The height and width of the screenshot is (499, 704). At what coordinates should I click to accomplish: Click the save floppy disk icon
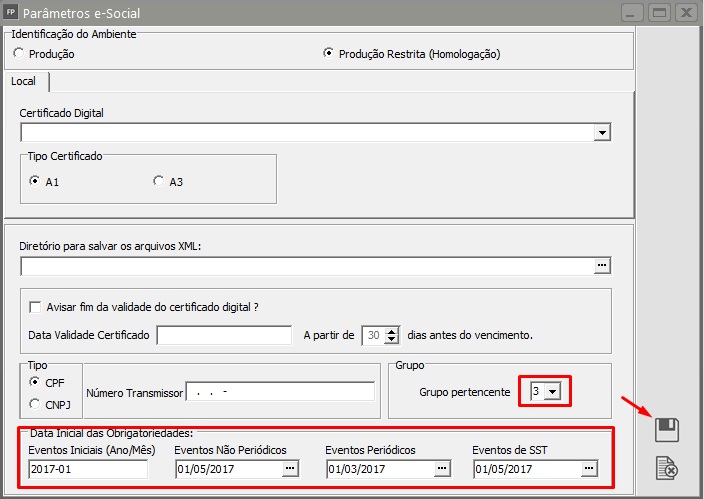(x=666, y=430)
